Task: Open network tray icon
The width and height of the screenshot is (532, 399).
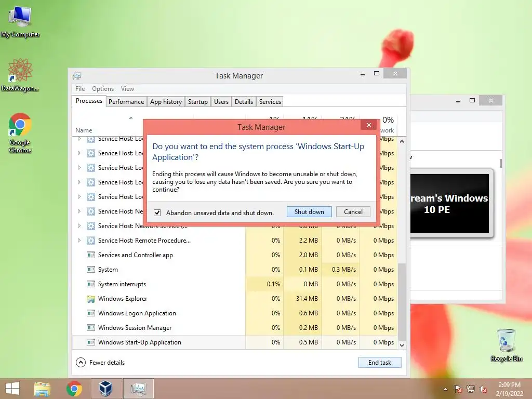Action: (471, 389)
